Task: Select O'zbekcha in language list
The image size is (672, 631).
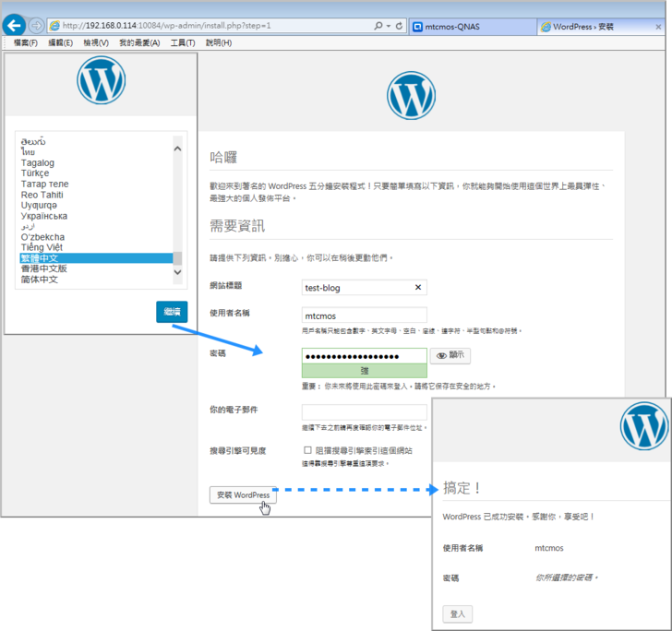Action: tap(96, 237)
